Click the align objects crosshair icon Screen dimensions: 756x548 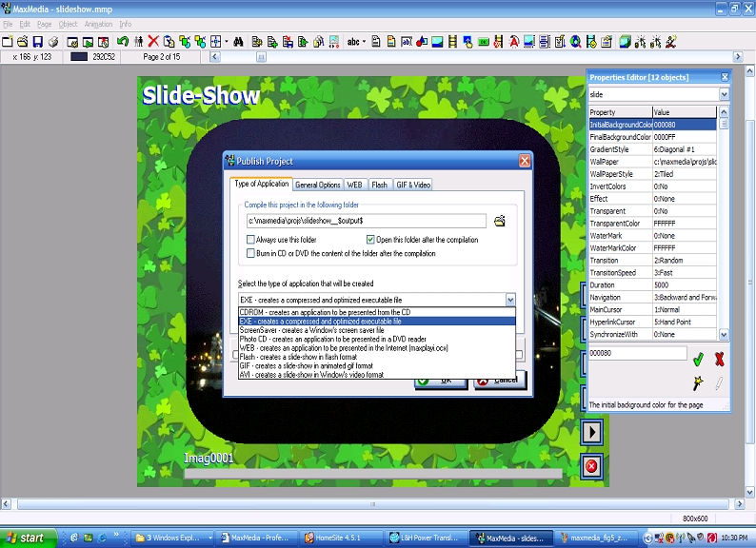[x=215, y=42]
